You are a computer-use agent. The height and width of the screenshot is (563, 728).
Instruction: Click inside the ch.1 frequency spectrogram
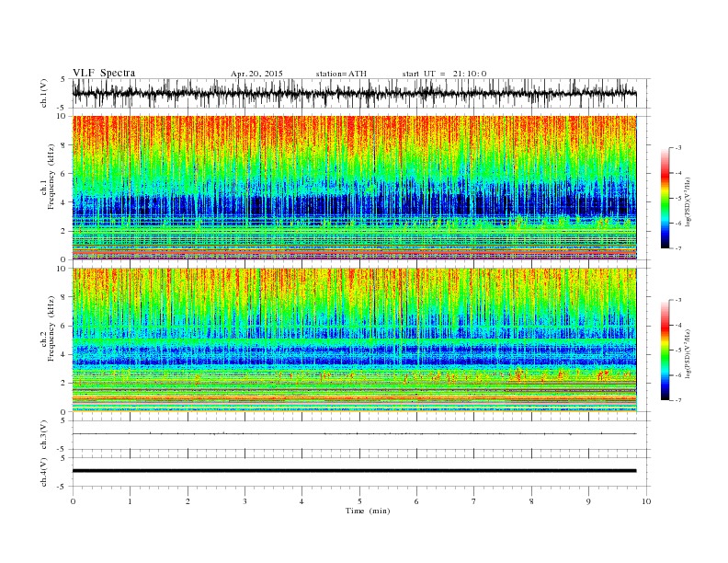click(354, 188)
